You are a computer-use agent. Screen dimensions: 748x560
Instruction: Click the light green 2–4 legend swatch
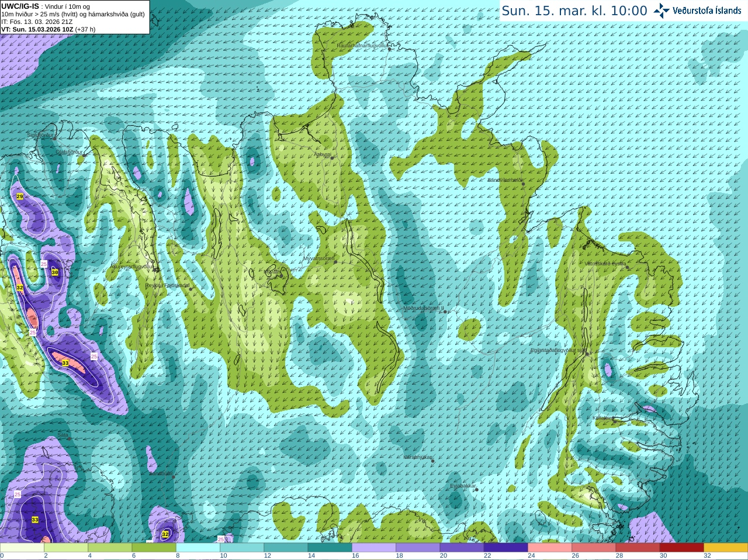[66, 548]
